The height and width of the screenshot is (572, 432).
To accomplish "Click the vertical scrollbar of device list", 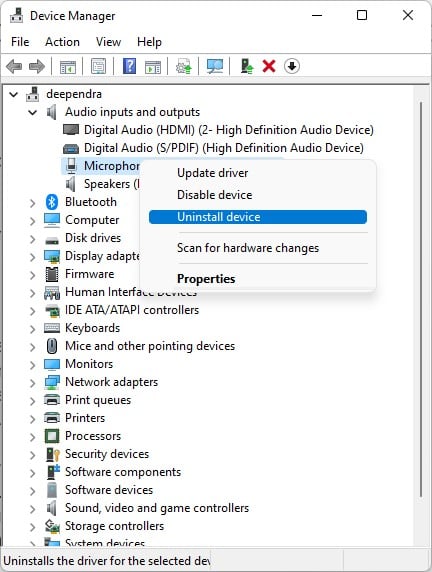I will click(421, 299).
